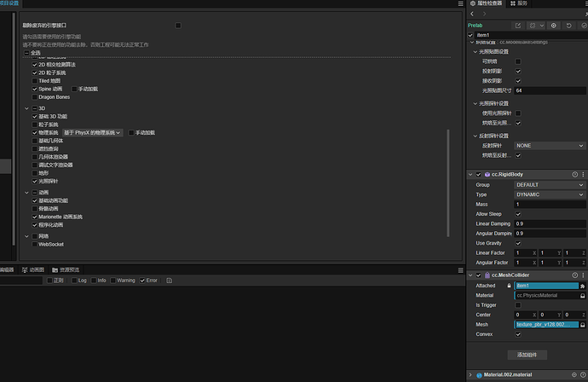Click the Linear Damping value field
Viewport: 588px width, 382px height.
[550, 224]
